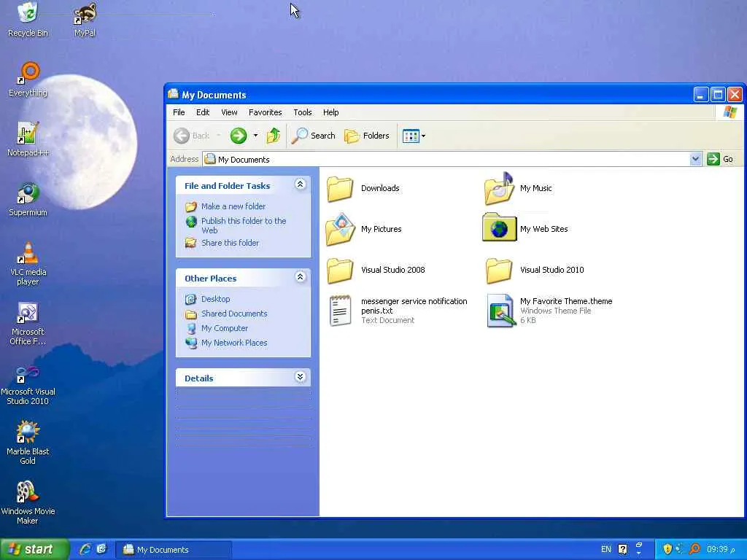Click the Make a new folder link
747x560 pixels.
click(233, 206)
